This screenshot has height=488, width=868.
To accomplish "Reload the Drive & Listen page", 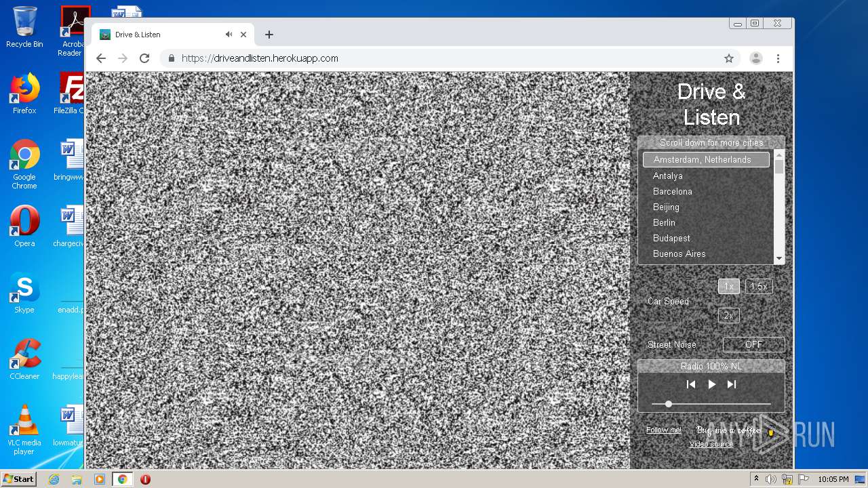I will [144, 58].
